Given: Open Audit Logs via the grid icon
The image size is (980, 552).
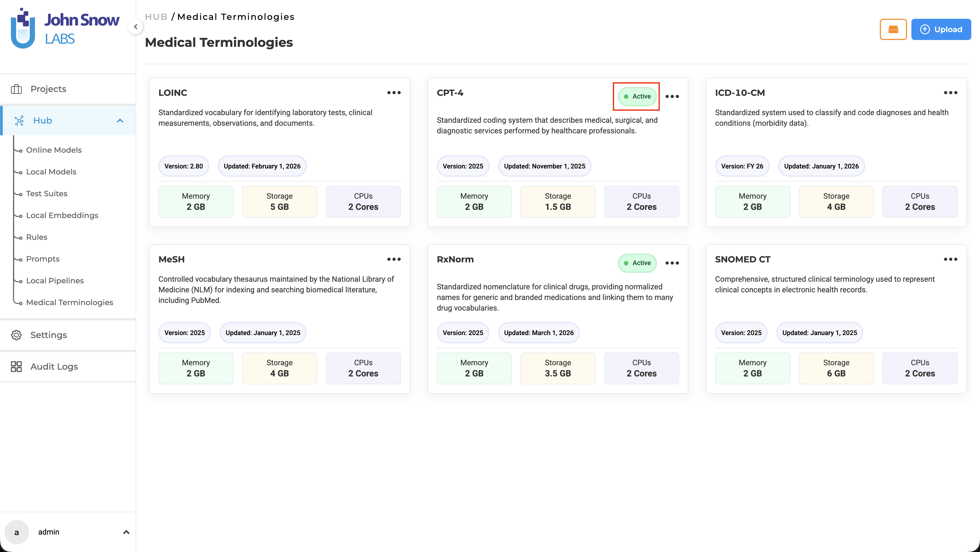Looking at the screenshot, I should [x=16, y=366].
